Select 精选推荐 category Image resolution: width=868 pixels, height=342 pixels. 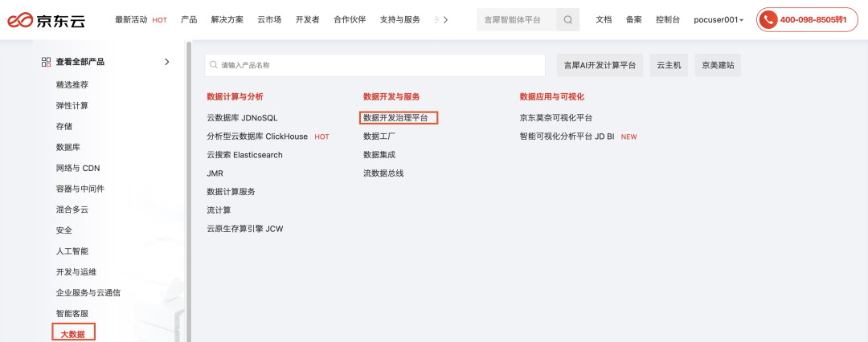coord(72,84)
